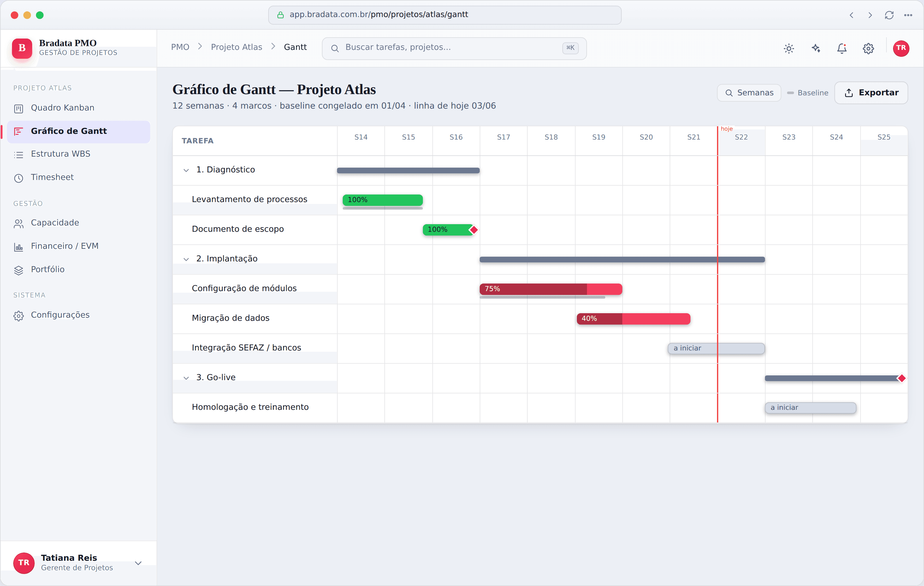Collapse the 1. Diagnóstico group

click(x=186, y=170)
